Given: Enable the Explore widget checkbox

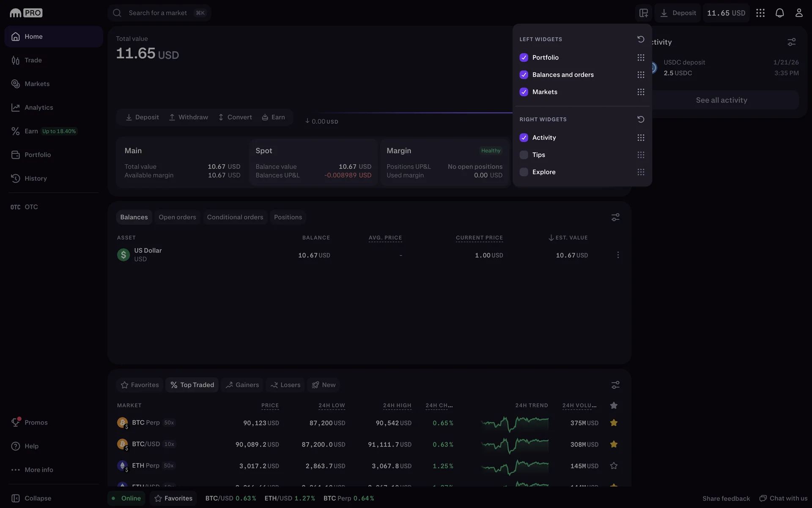Looking at the screenshot, I should click(x=524, y=172).
